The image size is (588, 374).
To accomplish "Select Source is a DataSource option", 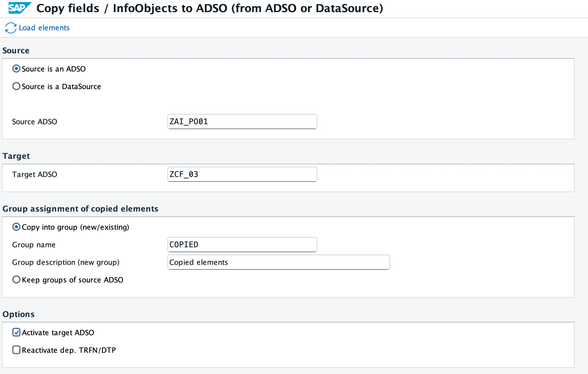I will point(16,86).
